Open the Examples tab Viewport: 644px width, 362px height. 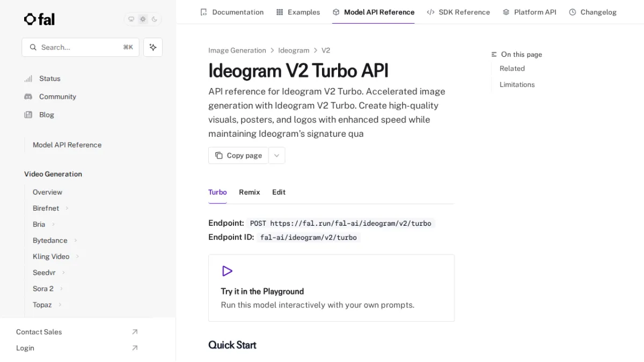coord(298,12)
